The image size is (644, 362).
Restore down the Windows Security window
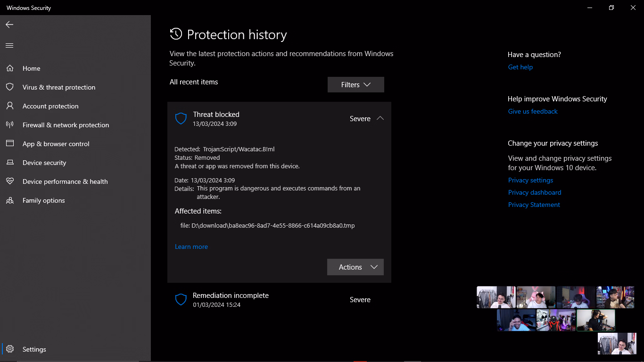tap(611, 8)
